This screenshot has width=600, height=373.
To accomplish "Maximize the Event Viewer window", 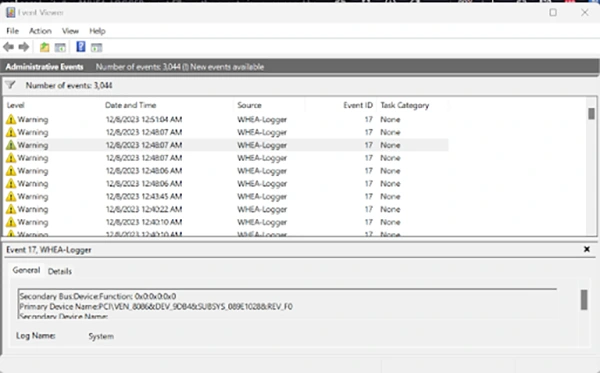I will click(x=553, y=13).
